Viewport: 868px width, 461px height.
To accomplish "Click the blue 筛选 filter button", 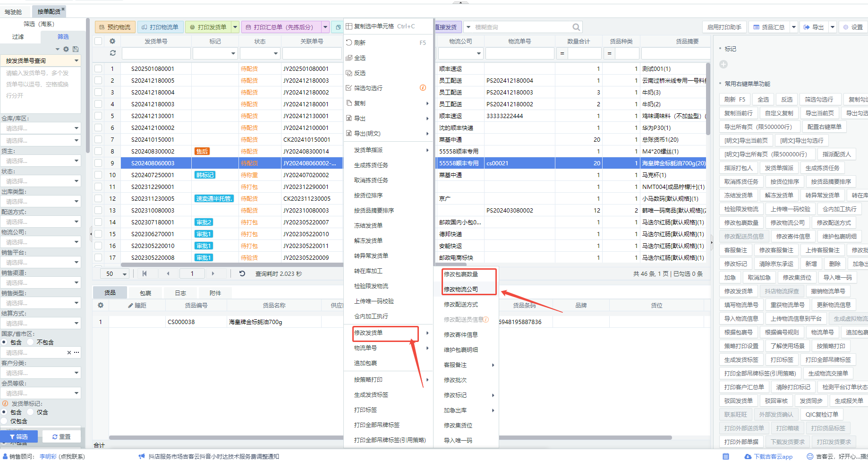I will 19,436.
